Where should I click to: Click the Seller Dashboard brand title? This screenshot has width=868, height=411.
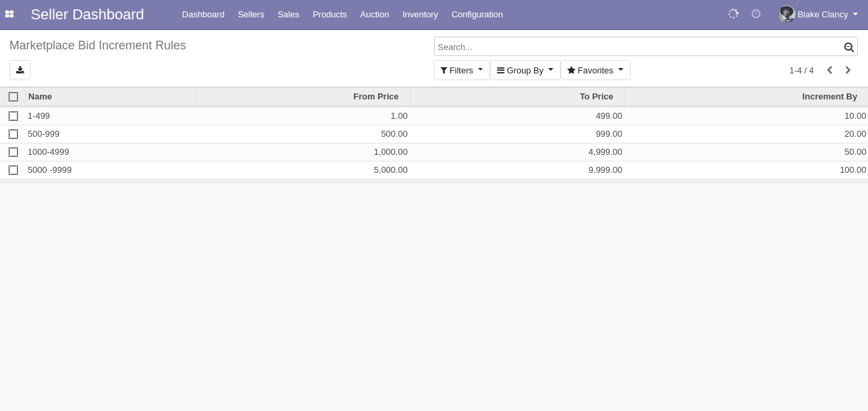point(87,14)
